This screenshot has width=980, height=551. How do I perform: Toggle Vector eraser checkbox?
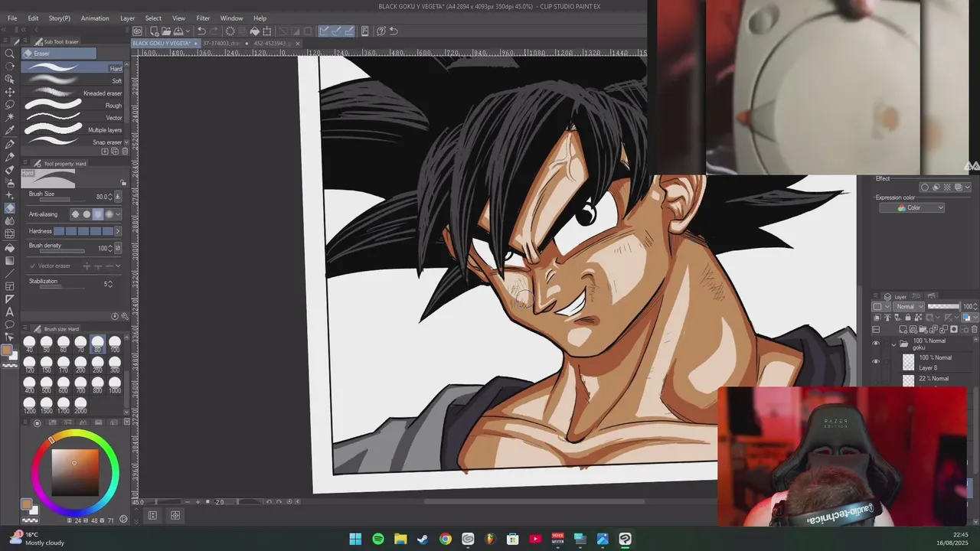pyautogui.click(x=32, y=266)
